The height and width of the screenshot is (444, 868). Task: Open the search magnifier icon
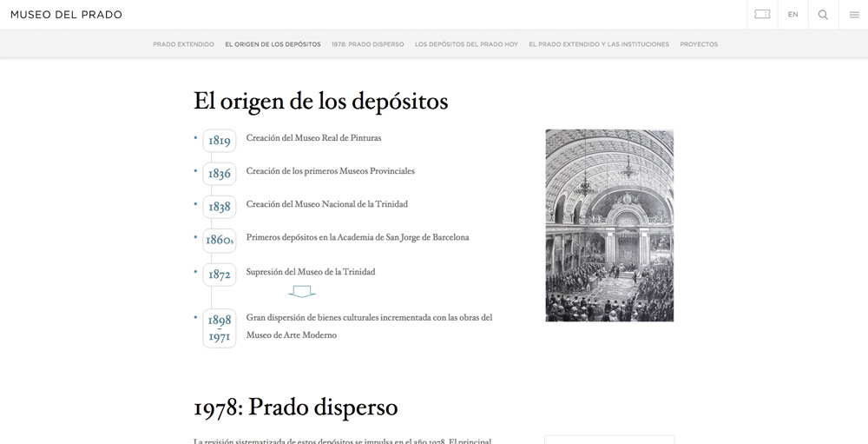pos(823,15)
